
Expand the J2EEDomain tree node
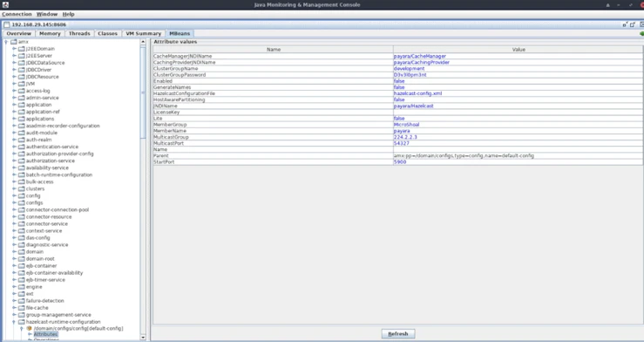click(x=14, y=49)
